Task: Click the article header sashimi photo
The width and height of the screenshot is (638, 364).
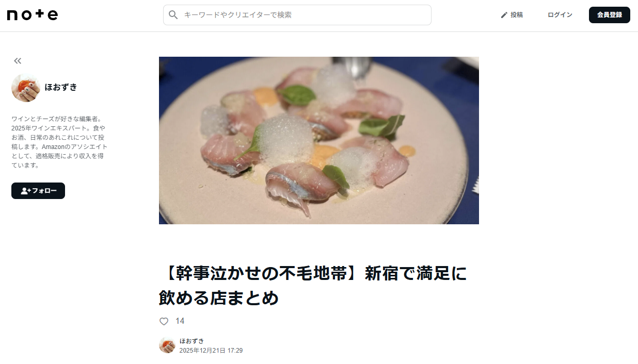Action: click(x=319, y=140)
